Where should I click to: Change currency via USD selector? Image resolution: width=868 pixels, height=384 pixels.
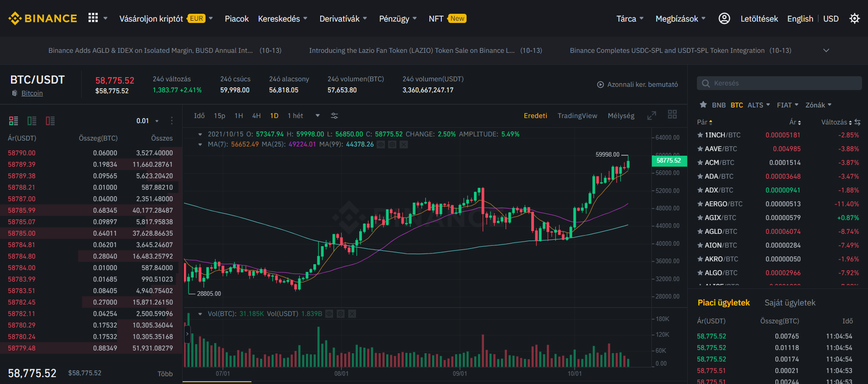pyautogui.click(x=831, y=18)
